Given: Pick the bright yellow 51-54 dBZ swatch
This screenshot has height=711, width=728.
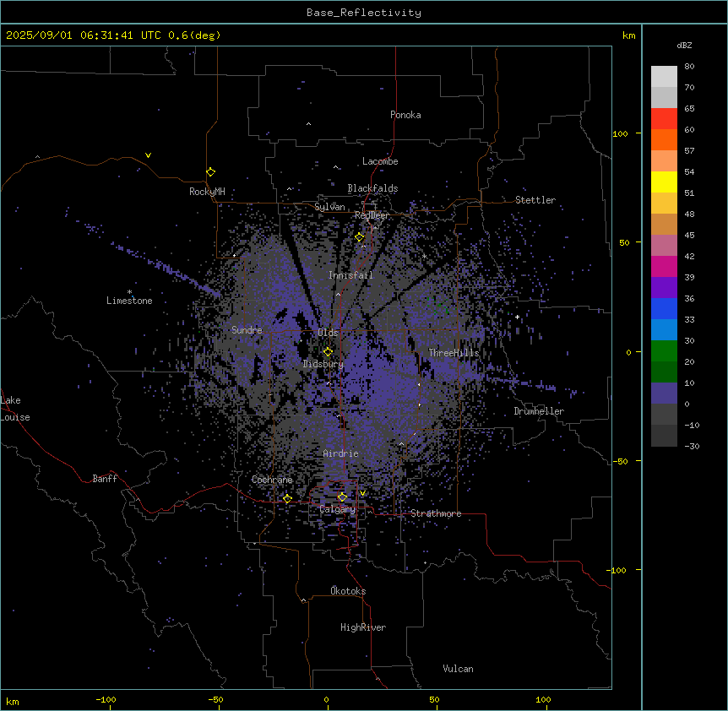Looking at the screenshot, I should [664, 182].
